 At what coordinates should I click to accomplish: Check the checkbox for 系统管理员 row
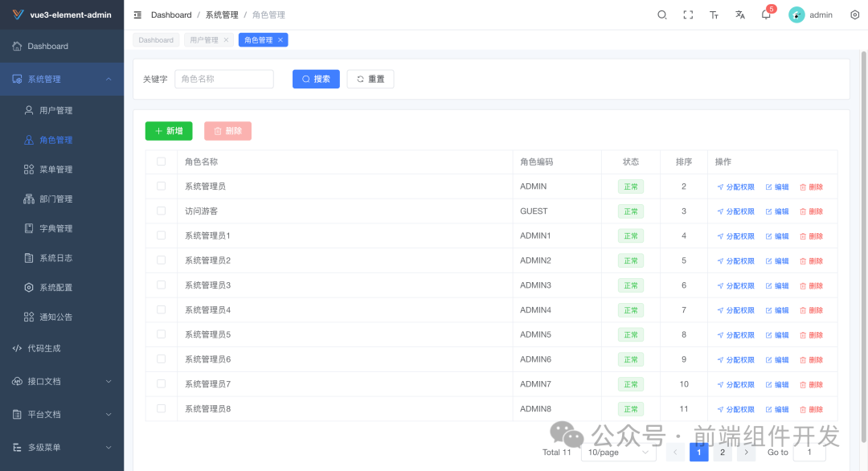point(162,186)
